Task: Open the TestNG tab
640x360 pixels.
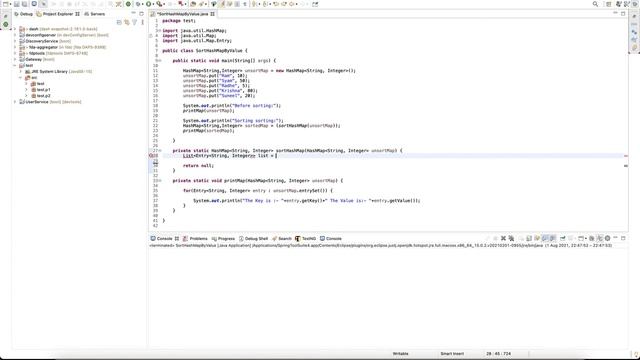Action: [306, 238]
